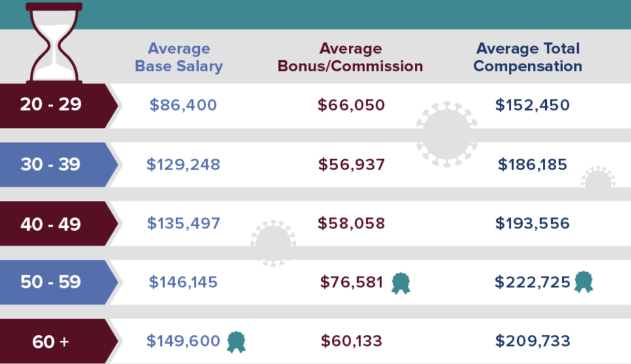Image resolution: width=631 pixels, height=364 pixels.
Task: Click the $86,400 base salary value
Action: click(x=183, y=105)
